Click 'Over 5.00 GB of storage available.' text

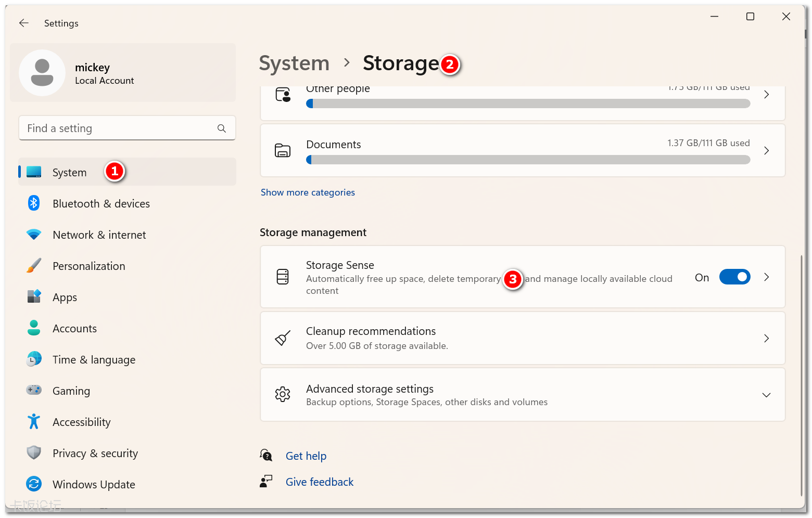(377, 346)
